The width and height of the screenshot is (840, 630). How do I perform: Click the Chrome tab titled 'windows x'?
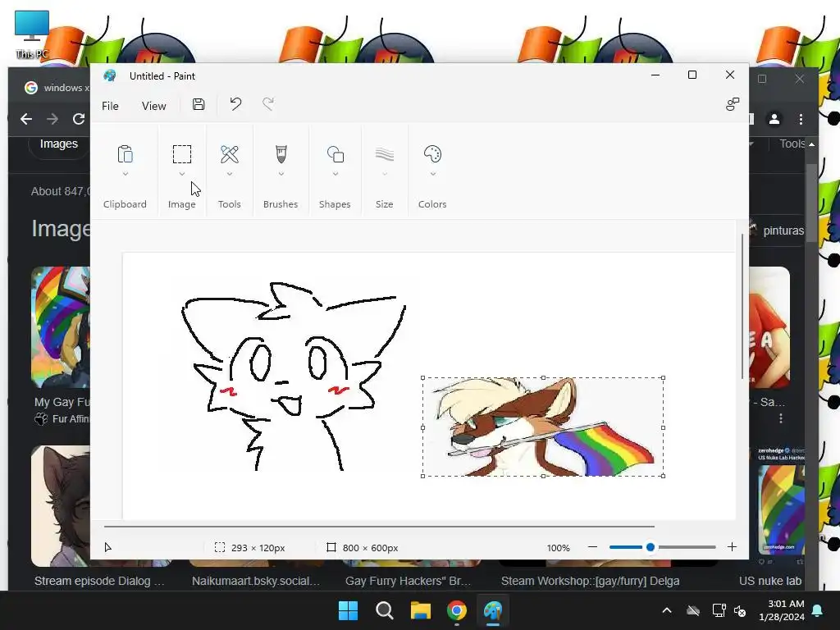[58, 88]
